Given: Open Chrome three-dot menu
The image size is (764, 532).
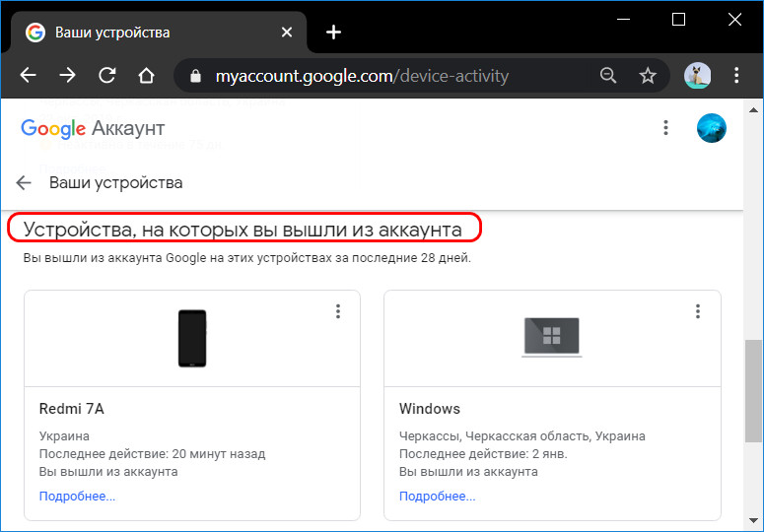Looking at the screenshot, I should [737, 76].
